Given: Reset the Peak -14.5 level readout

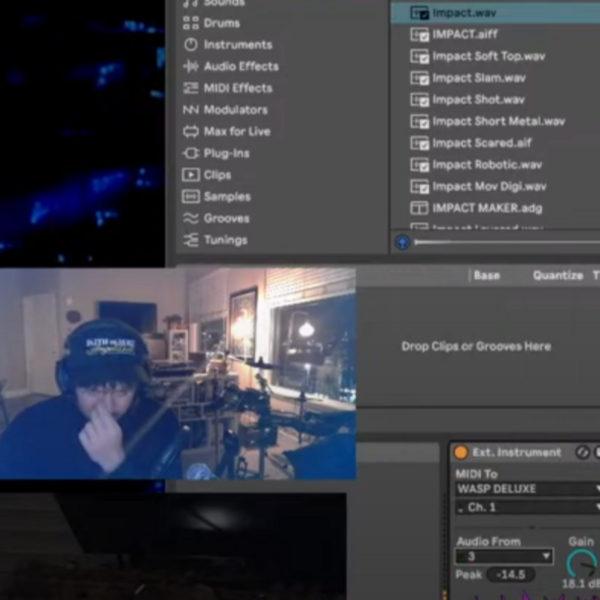Looking at the screenshot, I should point(511,575).
